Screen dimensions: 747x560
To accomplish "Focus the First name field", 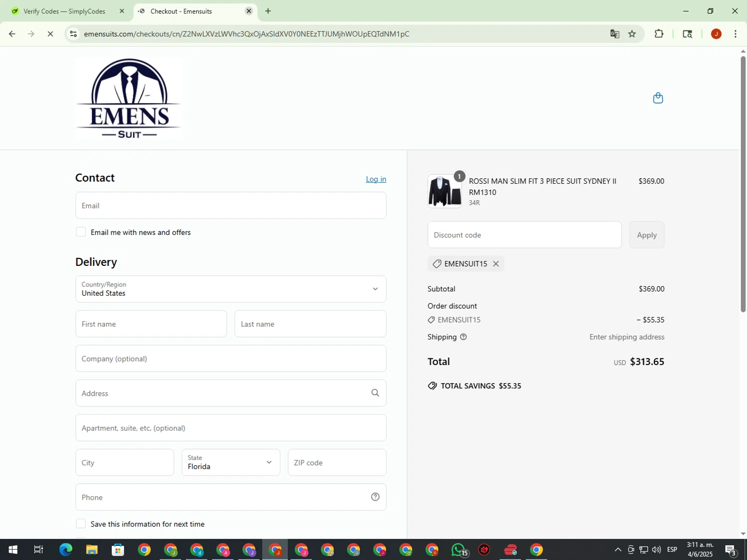I will click(x=151, y=324).
